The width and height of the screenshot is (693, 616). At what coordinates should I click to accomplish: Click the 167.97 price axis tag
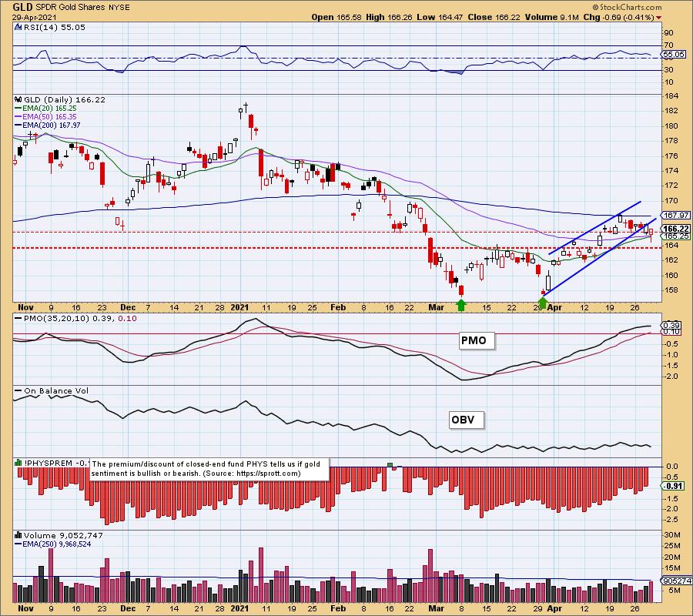pos(676,215)
